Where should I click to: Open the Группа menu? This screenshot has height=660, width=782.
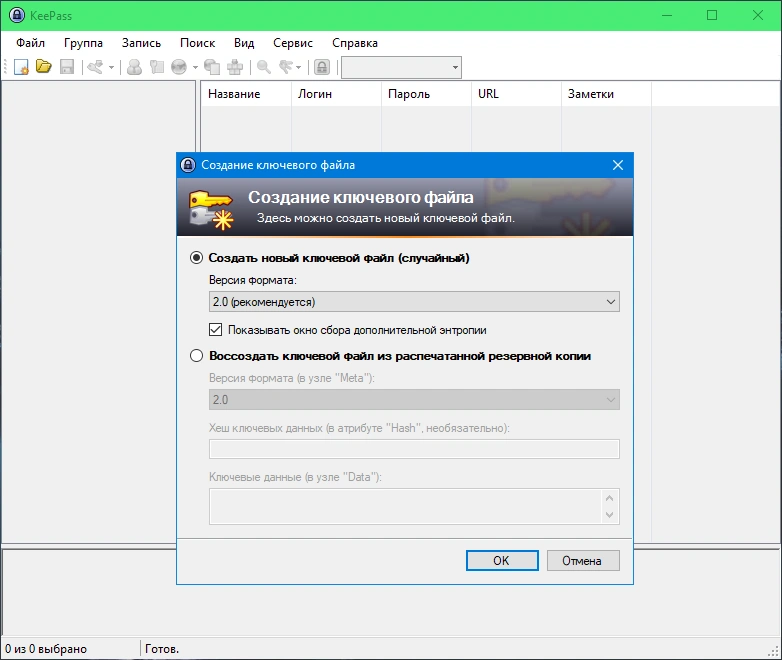(x=83, y=43)
